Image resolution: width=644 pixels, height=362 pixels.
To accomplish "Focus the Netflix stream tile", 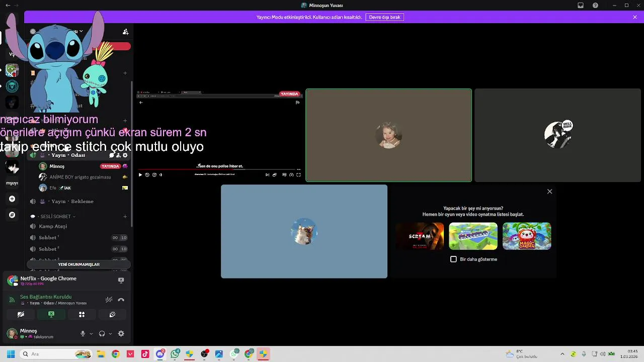I will click(219, 135).
